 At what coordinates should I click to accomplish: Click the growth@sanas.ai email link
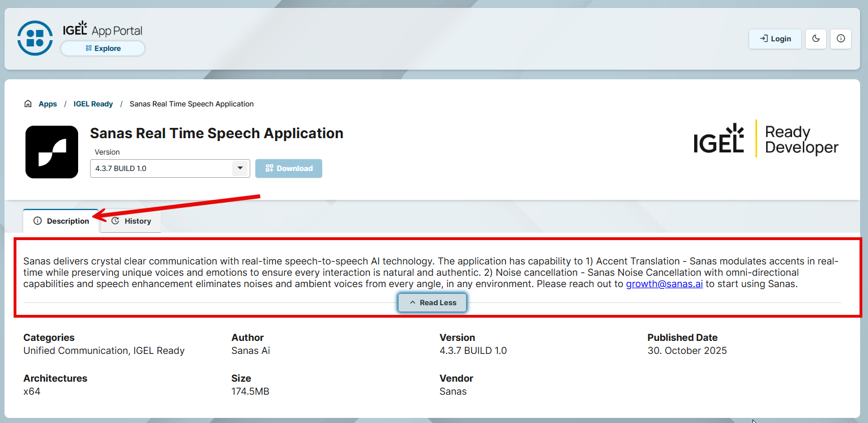click(664, 284)
